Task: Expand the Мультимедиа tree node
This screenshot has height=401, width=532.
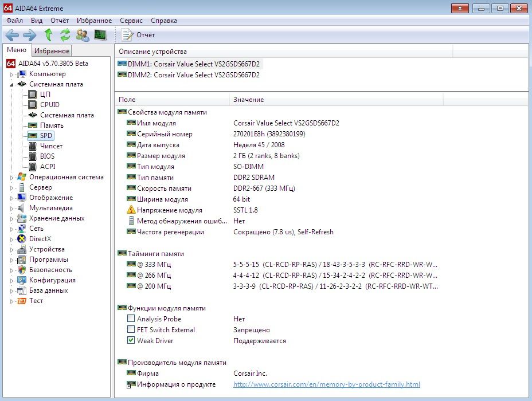Action: pyautogui.click(x=11, y=209)
